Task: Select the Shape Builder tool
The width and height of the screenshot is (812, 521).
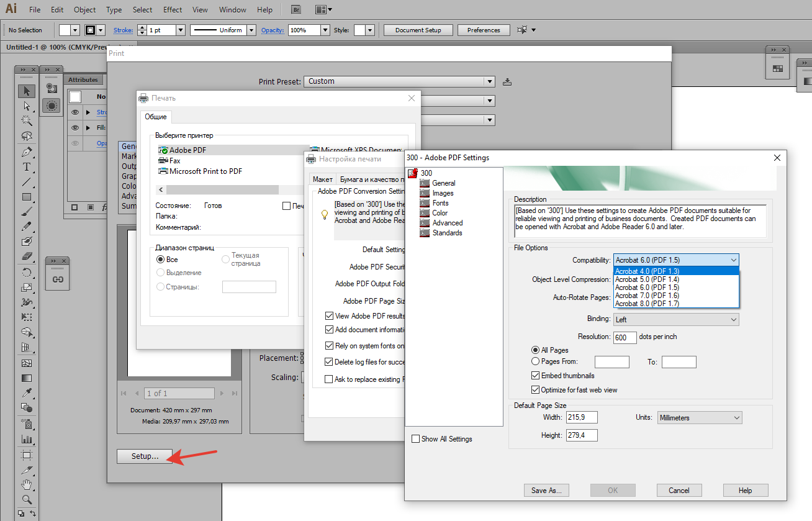Action: 27,332
